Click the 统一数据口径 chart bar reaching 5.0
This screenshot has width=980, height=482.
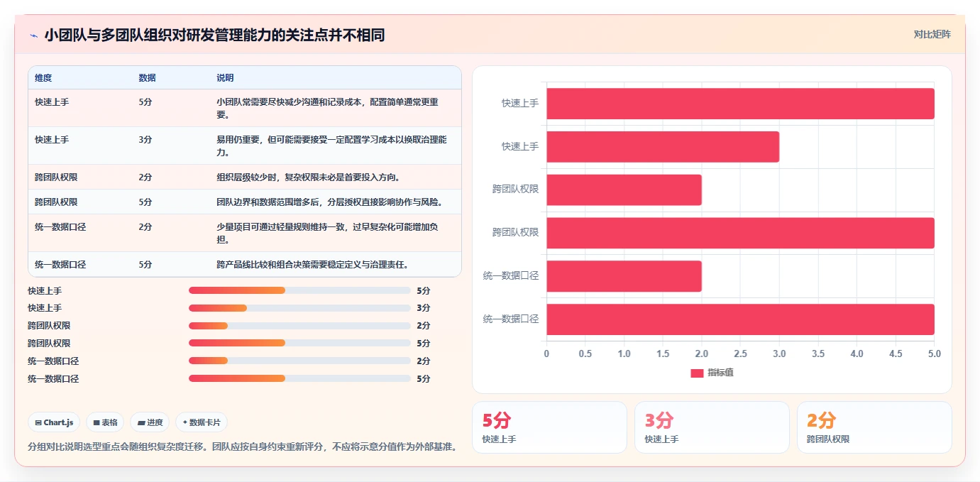740,319
